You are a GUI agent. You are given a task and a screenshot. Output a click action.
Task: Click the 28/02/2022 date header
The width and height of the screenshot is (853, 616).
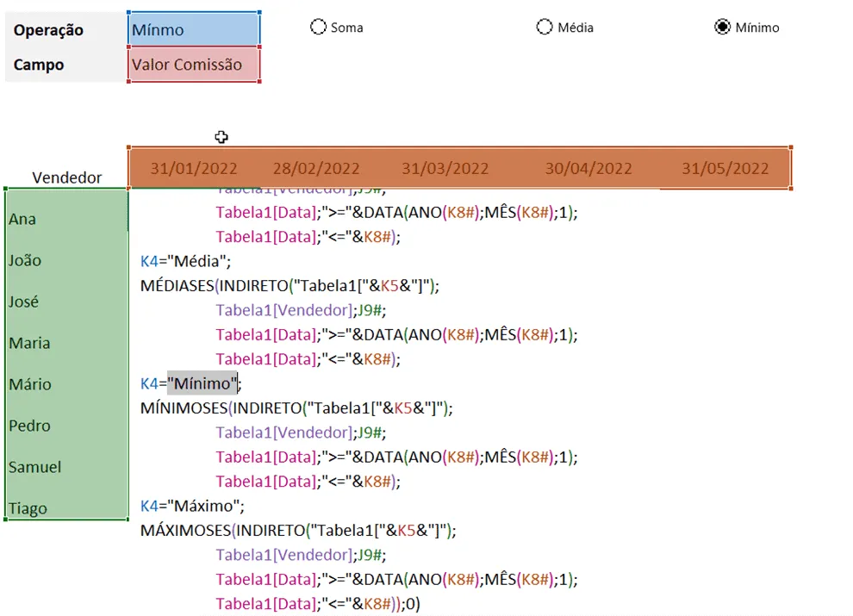pos(316,168)
